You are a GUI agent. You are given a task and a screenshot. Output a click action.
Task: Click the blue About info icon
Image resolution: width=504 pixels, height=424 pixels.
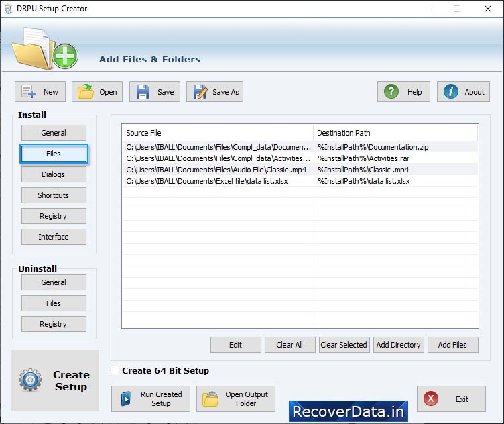[450, 92]
